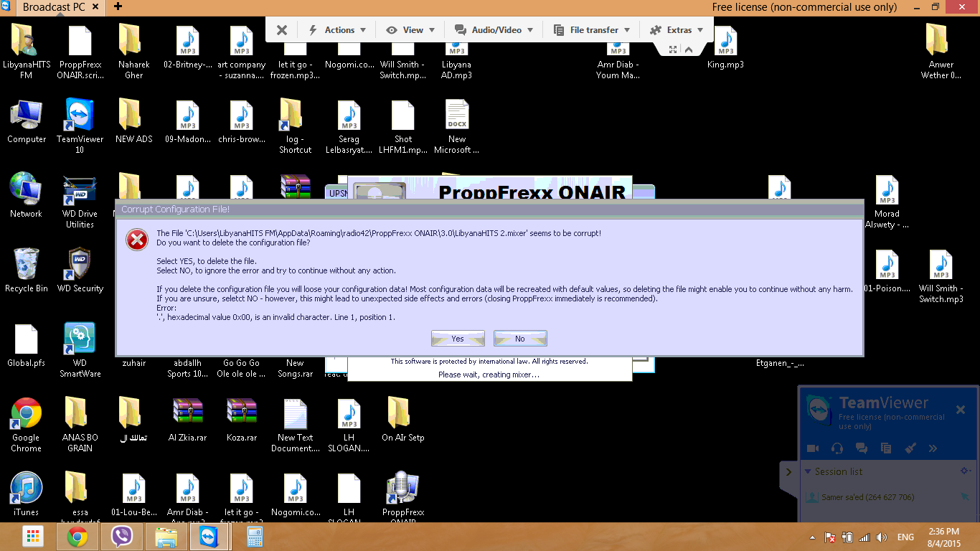Collapse the TeamViewer toolbar with up chevron
The width and height of the screenshot is (980, 551).
point(688,50)
